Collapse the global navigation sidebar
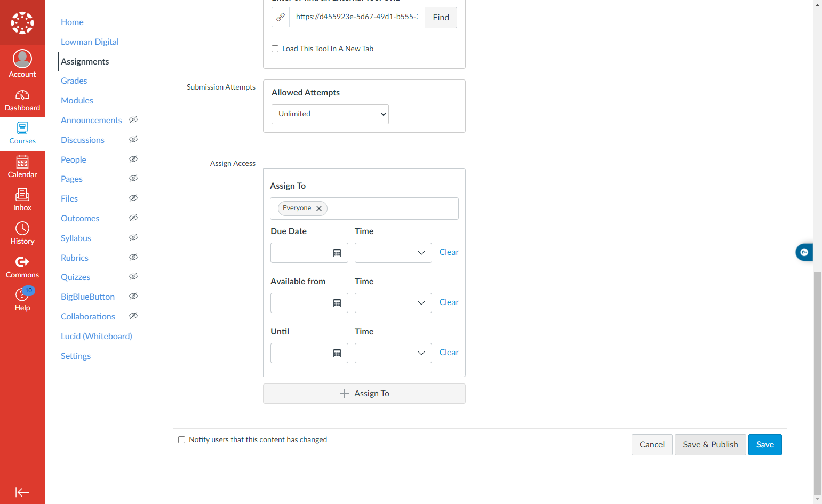Image resolution: width=822 pixels, height=504 pixels. pyautogui.click(x=22, y=492)
